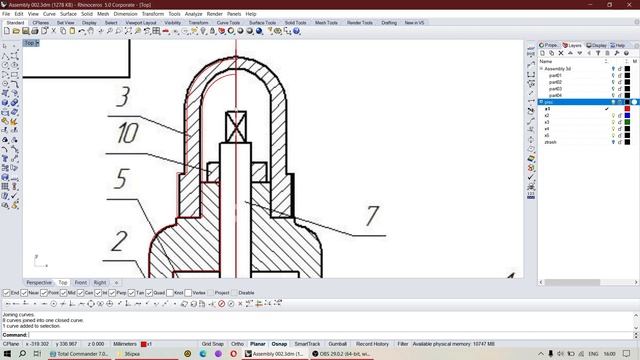Open the Display panel tab

coord(596,45)
